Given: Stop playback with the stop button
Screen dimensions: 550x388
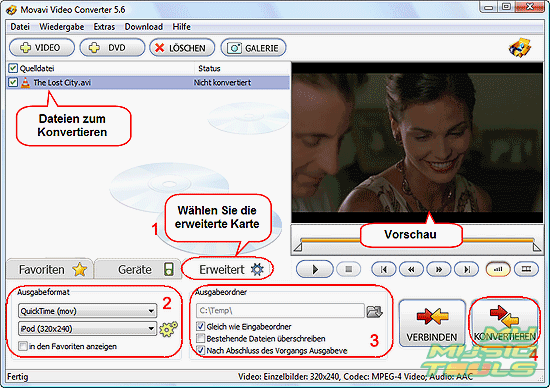Looking at the screenshot, I should pyautogui.click(x=348, y=269).
